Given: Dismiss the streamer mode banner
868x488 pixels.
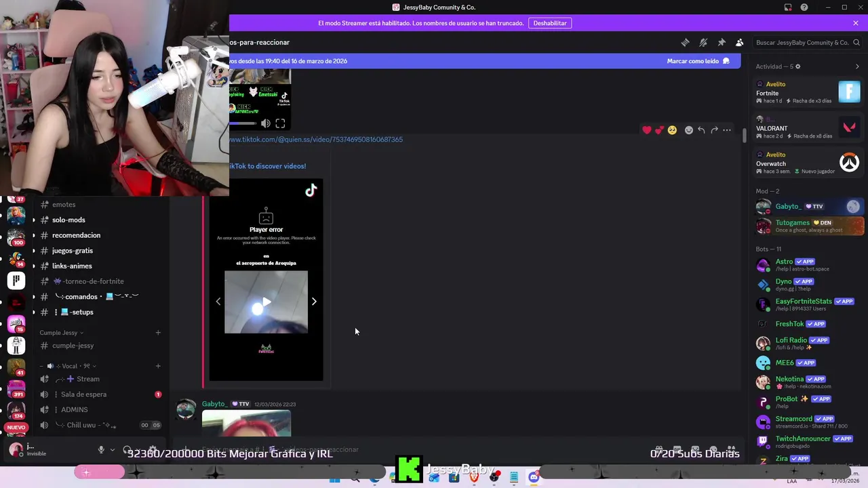Looking at the screenshot, I should 856,23.
